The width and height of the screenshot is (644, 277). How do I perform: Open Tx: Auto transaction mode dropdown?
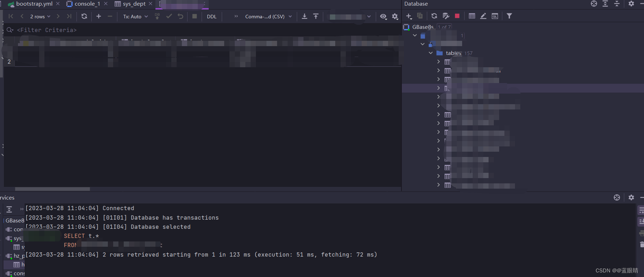tap(135, 17)
